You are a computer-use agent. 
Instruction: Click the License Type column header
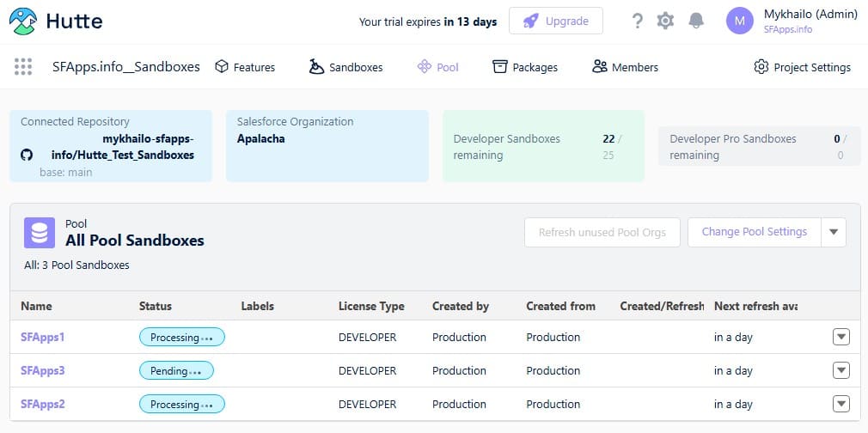(371, 306)
